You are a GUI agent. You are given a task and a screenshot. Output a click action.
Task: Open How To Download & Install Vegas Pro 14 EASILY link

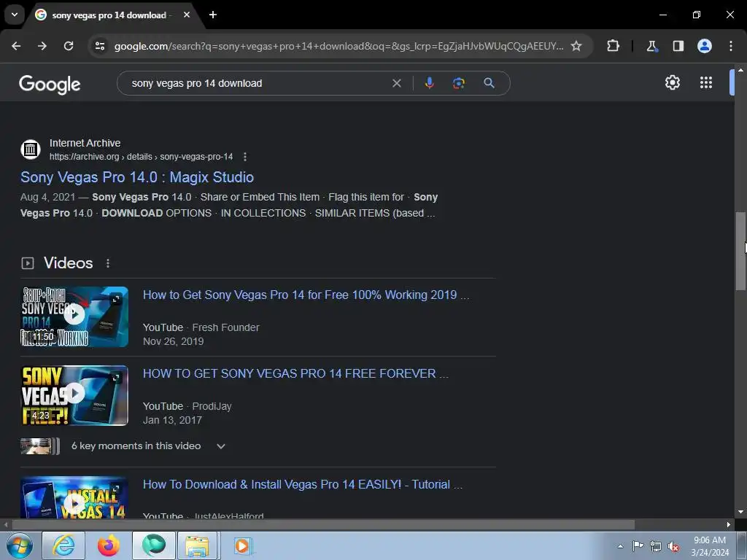coord(303,484)
